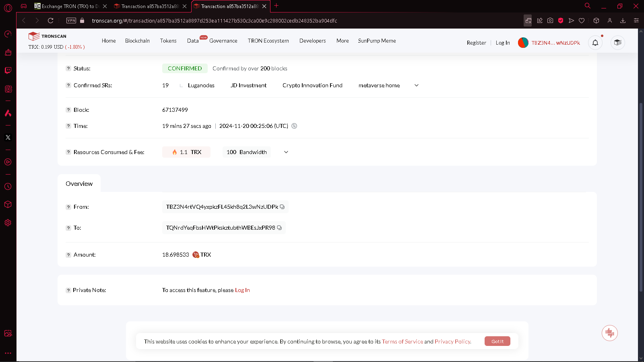Open the Luganodes SR link

(201, 85)
